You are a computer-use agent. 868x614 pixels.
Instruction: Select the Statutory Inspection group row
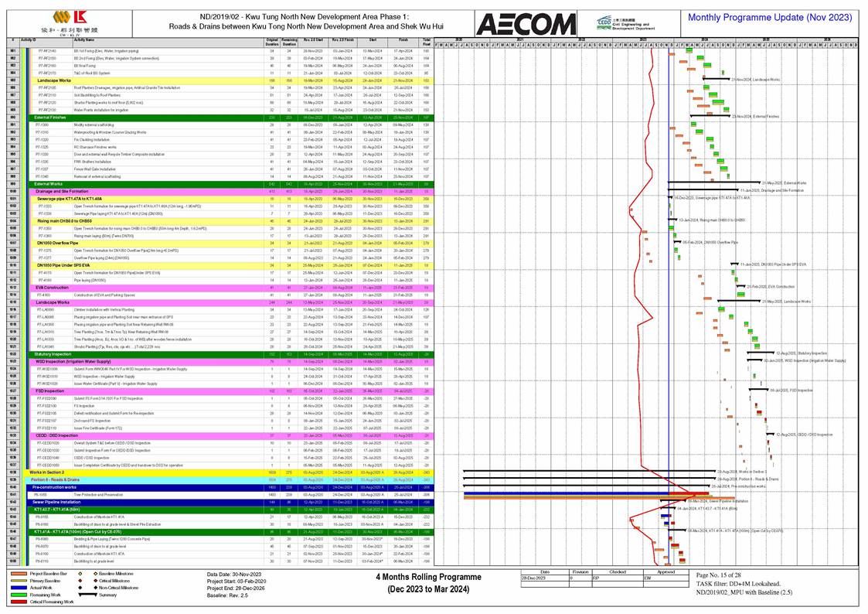click(x=53, y=353)
